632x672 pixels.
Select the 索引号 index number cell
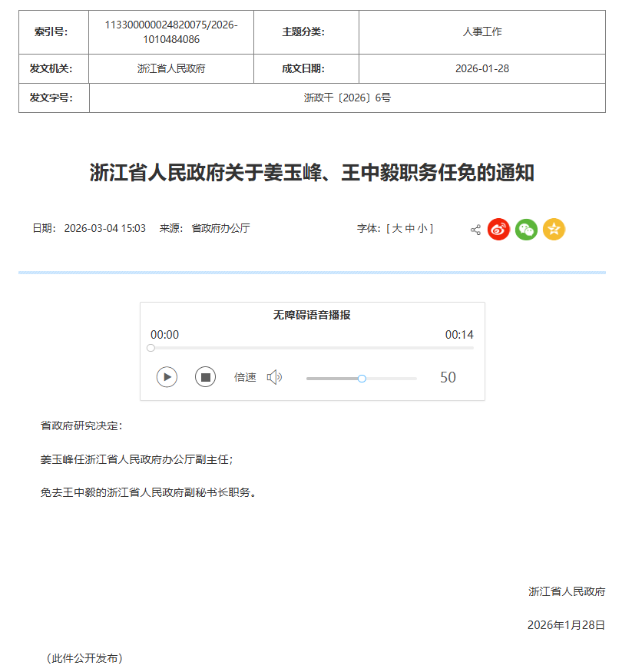click(172, 32)
